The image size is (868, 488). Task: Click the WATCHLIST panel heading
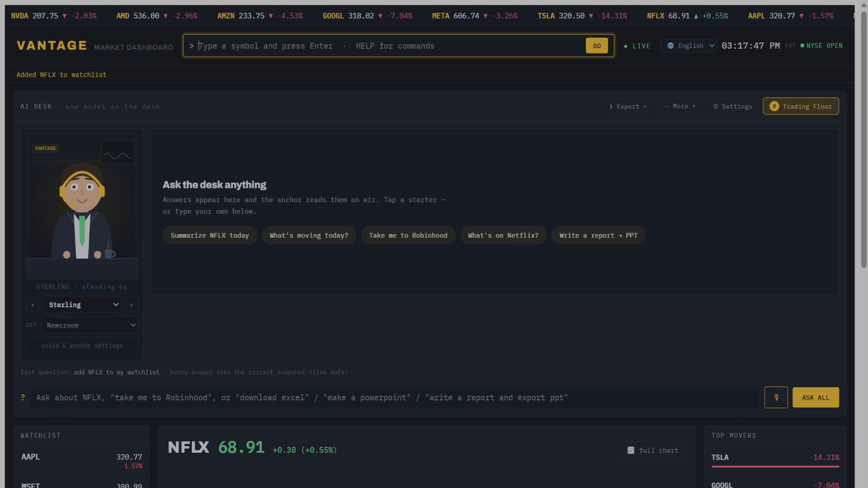coord(40,435)
